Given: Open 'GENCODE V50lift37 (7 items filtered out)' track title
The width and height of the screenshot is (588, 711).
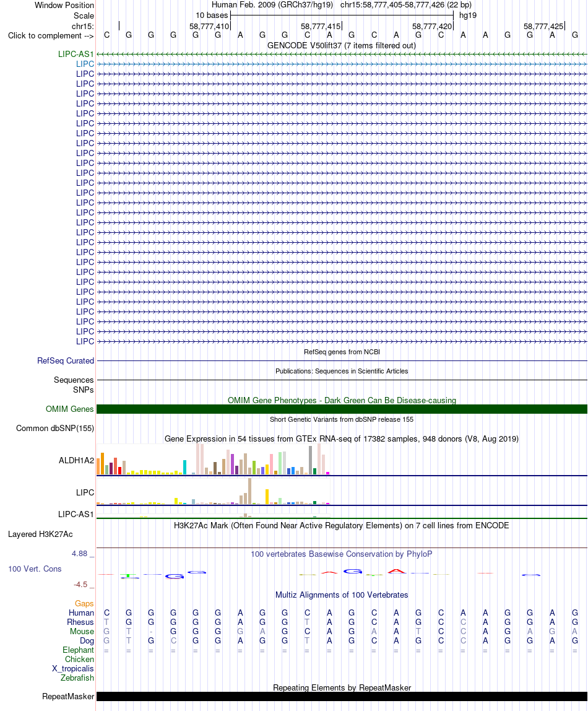Looking at the screenshot, I should pos(342,45).
